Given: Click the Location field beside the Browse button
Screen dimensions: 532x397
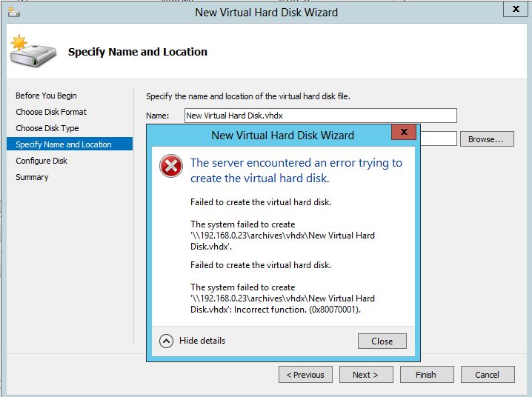Looking at the screenshot, I should coord(439,139).
